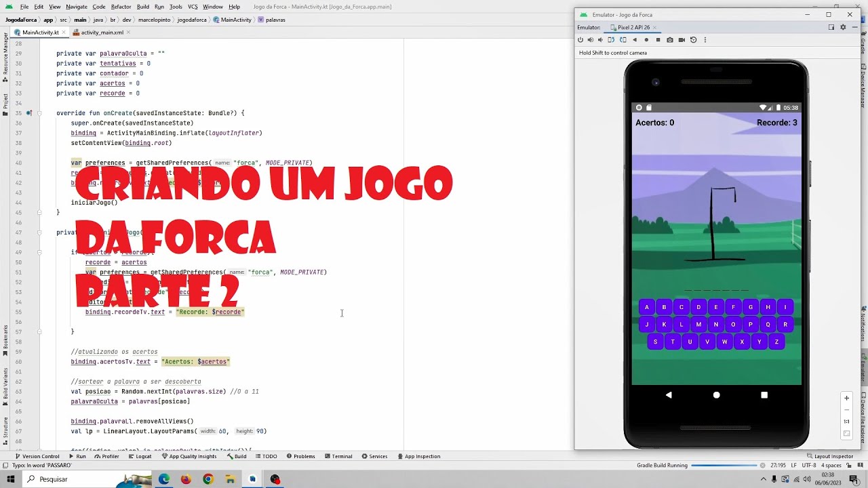This screenshot has height=488, width=868.
Task: Open the Layout Inspector tool window
Action: 829,456
